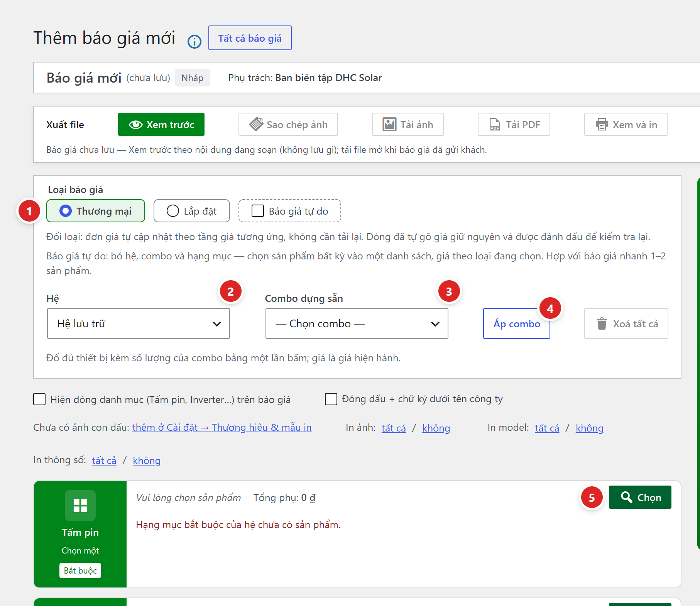The height and width of the screenshot is (606, 700).
Task: Select the Thương mại quote type
Action: [x=96, y=211]
